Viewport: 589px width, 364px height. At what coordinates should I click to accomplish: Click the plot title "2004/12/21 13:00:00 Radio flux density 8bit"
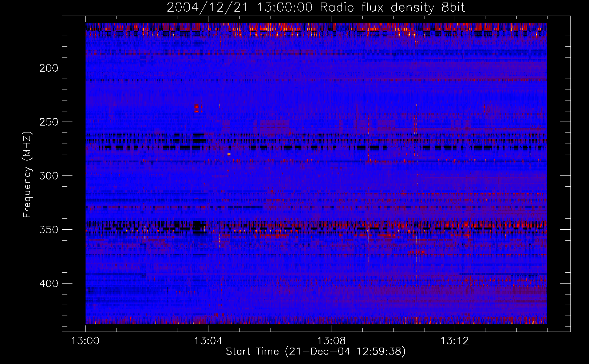click(316, 8)
